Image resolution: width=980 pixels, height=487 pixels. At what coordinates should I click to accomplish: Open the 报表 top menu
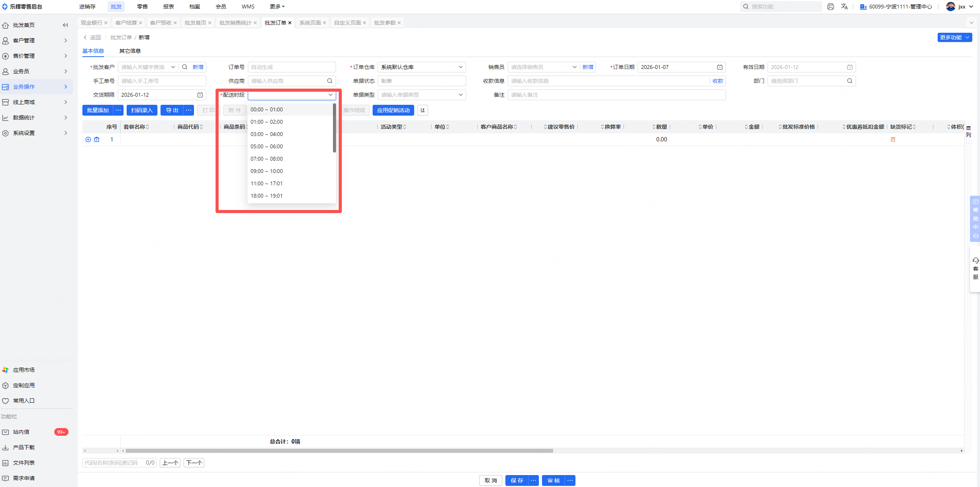click(x=168, y=7)
